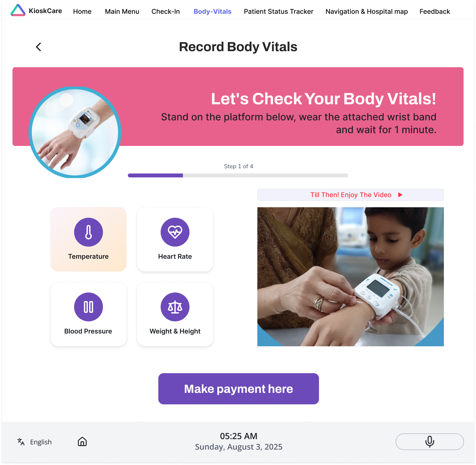The height and width of the screenshot is (465, 476).
Task: Open the Home menu item
Action: coord(82,11)
